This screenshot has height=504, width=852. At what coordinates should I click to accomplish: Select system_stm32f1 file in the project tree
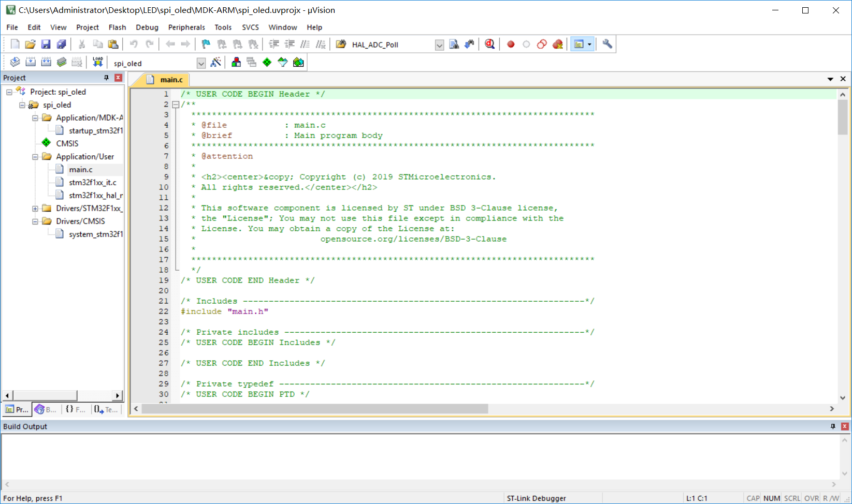(x=96, y=234)
